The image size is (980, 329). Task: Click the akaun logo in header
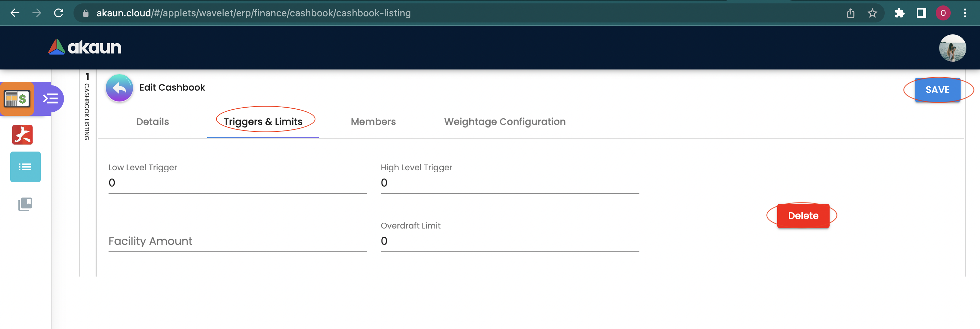(85, 47)
